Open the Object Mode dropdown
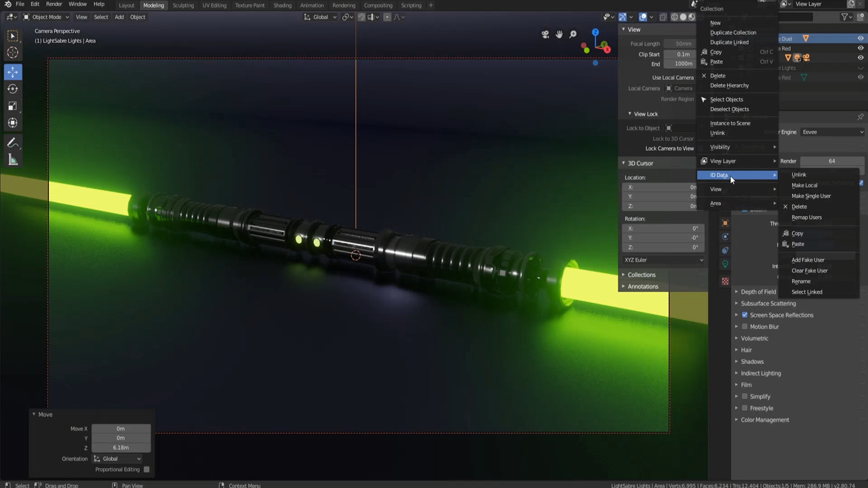The height and width of the screenshot is (488, 868). point(46,17)
